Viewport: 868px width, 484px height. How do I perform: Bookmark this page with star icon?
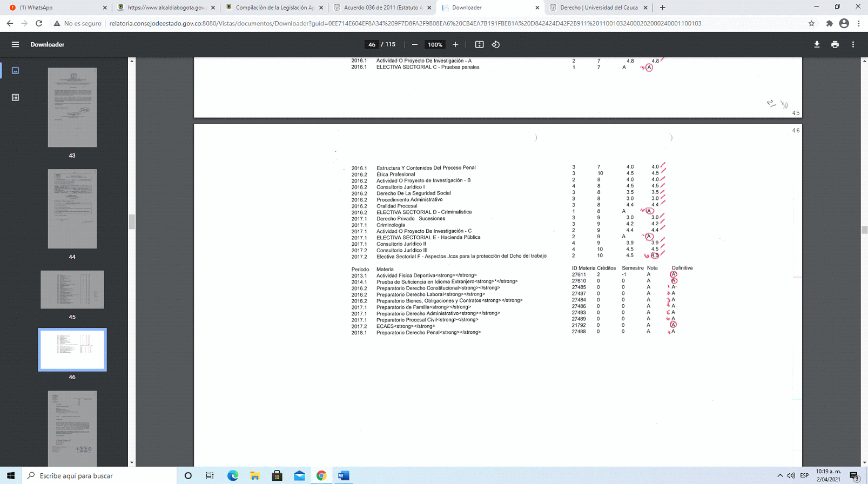point(811,23)
